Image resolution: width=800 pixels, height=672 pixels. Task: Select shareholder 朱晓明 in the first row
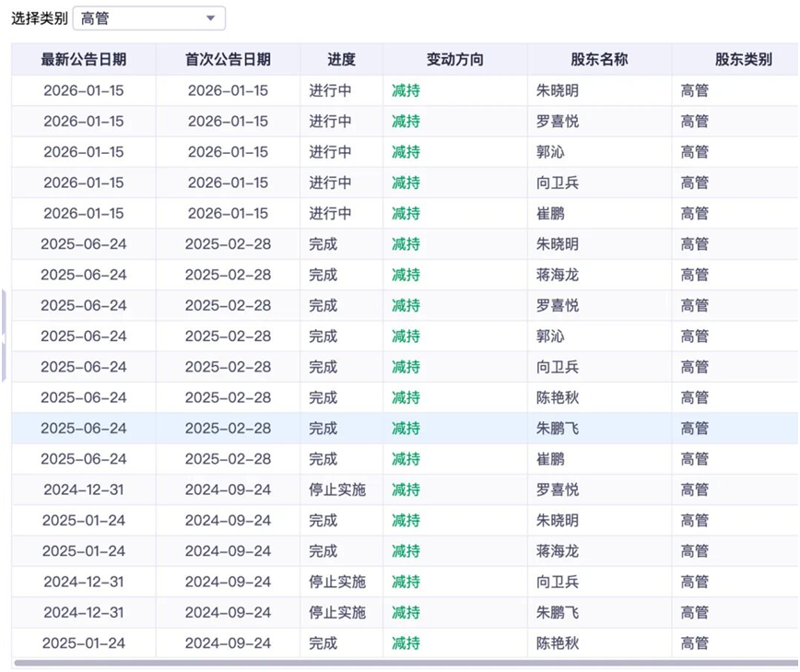click(556, 89)
